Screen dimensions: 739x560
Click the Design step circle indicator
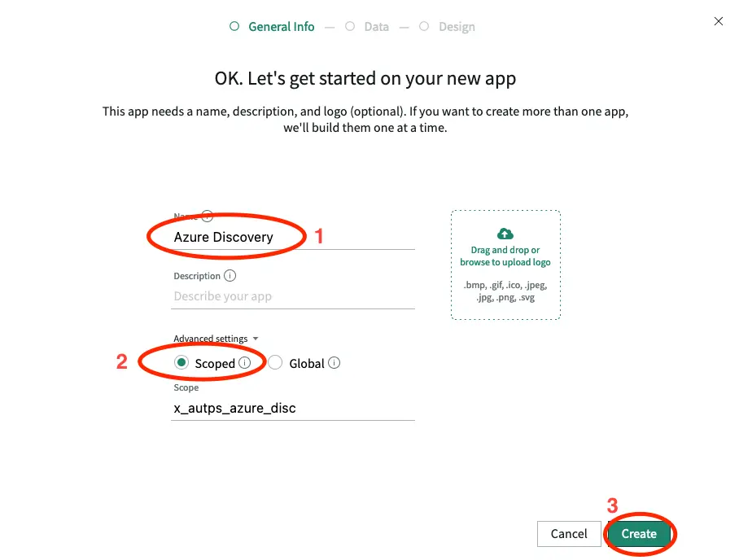(x=424, y=26)
